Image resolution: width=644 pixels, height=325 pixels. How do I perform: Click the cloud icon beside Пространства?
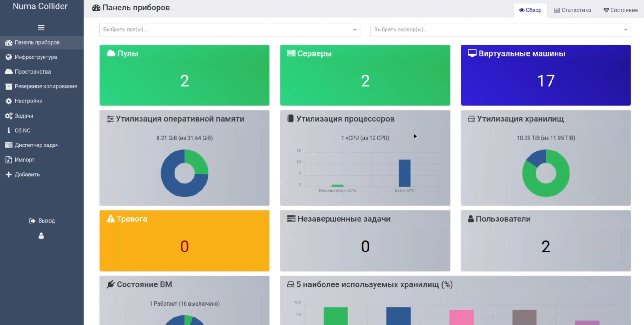click(8, 72)
